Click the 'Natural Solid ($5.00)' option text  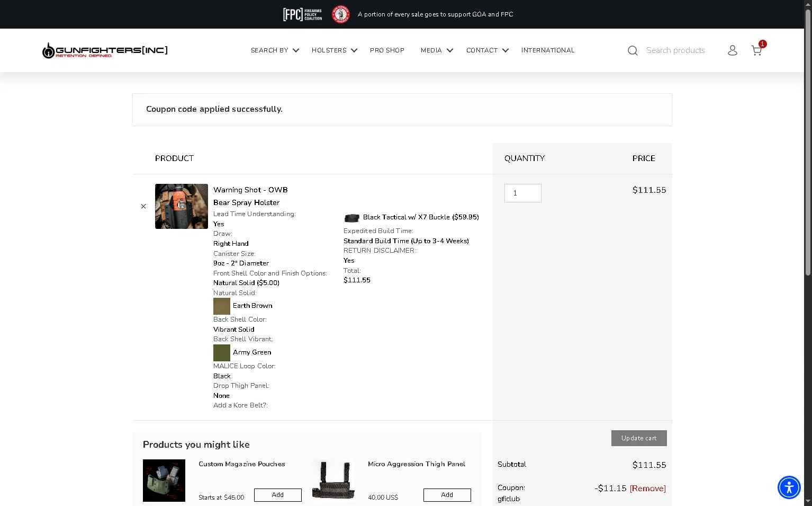(246, 283)
